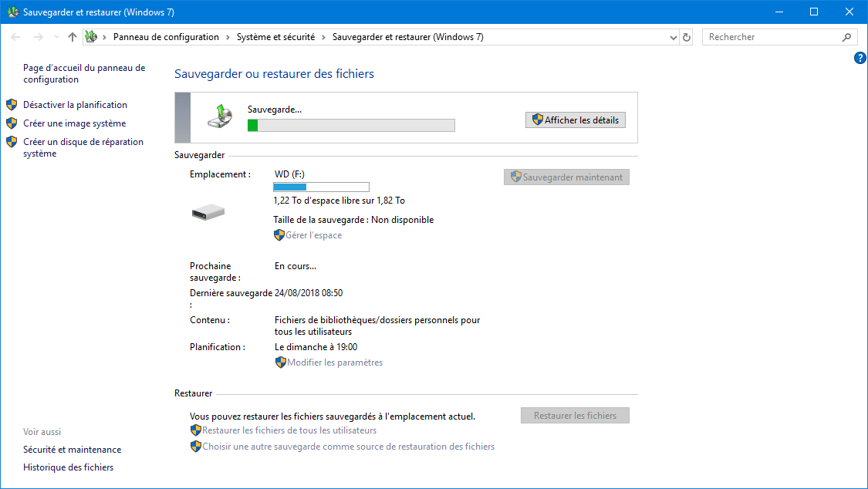Navigate to Panneau de configuration breadcrumb
This screenshot has height=489, width=868.
coord(166,37)
